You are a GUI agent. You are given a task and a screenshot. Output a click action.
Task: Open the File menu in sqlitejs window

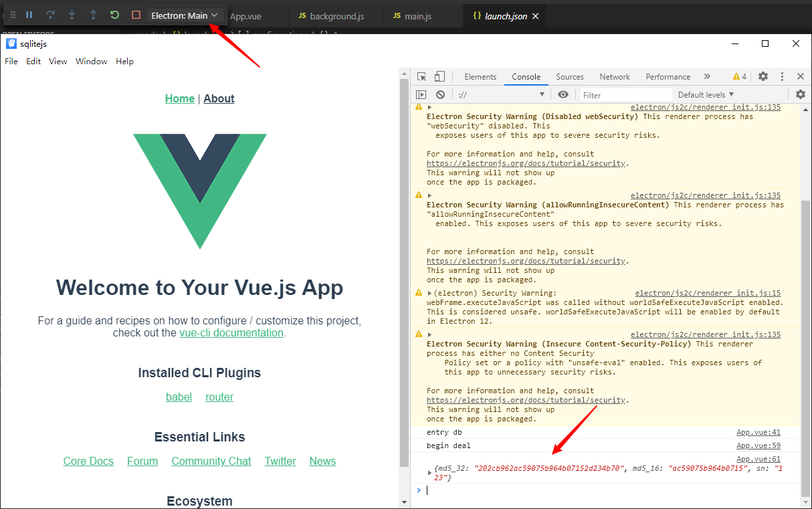tap(11, 62)
